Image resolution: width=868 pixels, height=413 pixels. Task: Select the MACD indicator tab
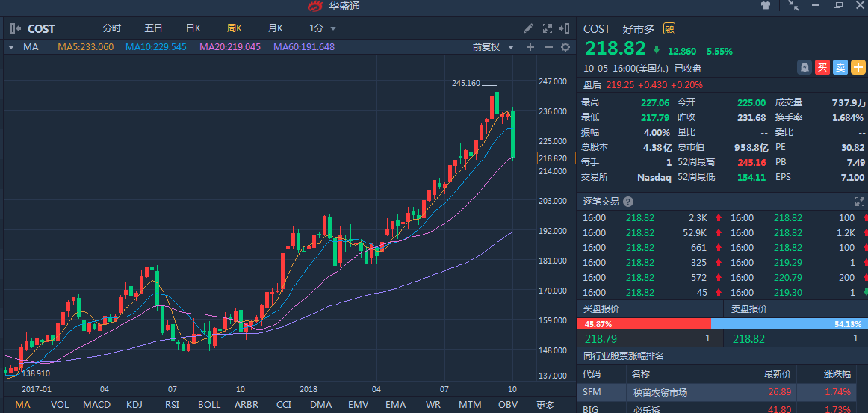[96, 405]
